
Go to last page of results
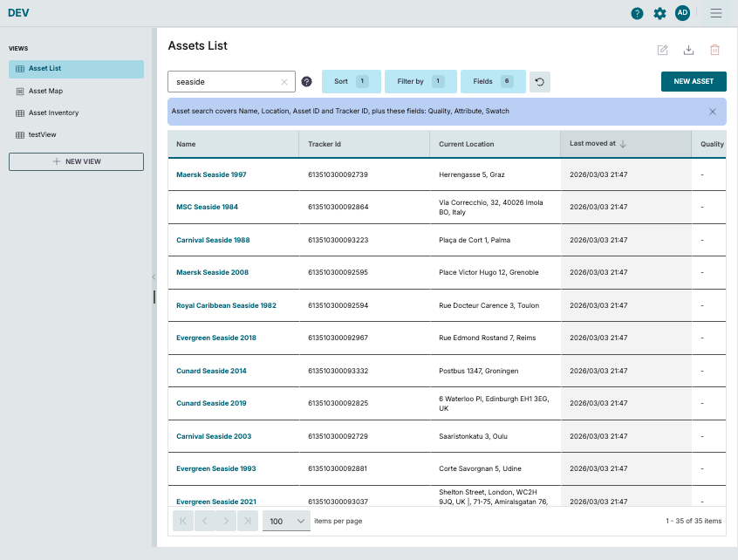point(248,521)
